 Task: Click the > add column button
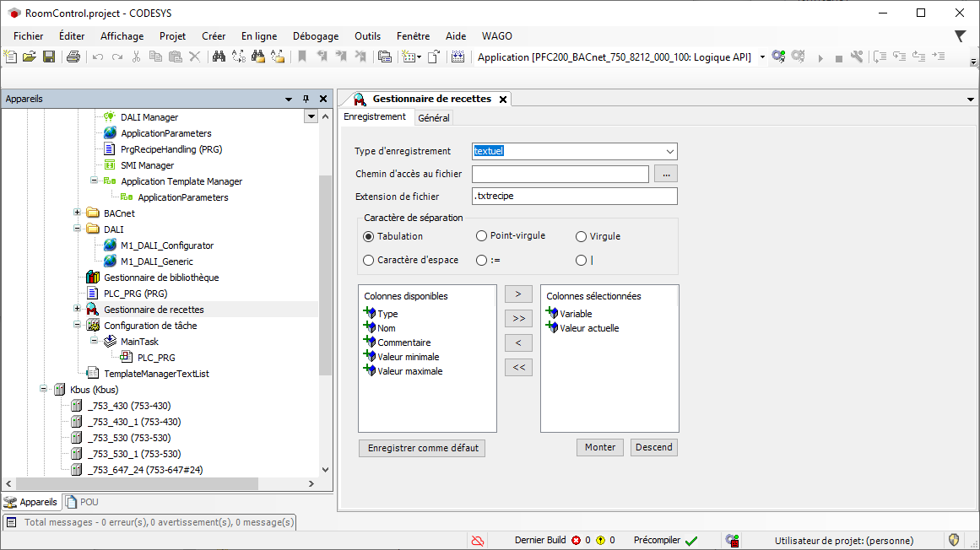click(x=518, y=294)
